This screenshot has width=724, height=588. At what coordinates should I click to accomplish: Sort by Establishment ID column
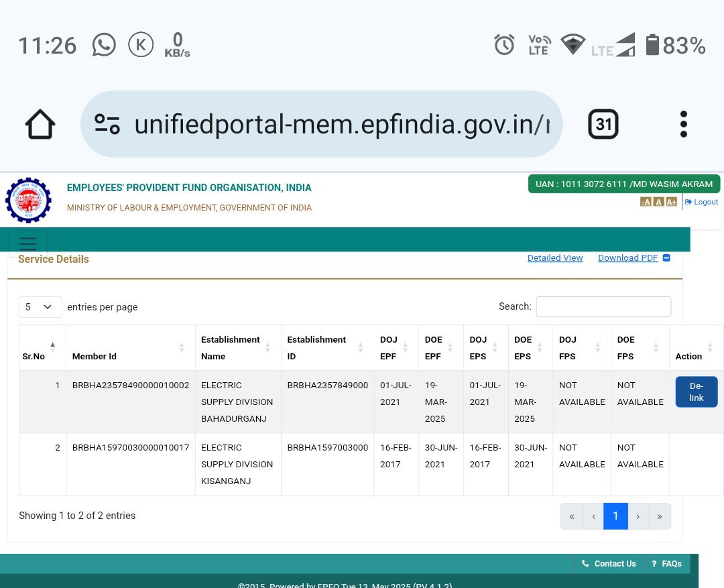pos(327,348)
